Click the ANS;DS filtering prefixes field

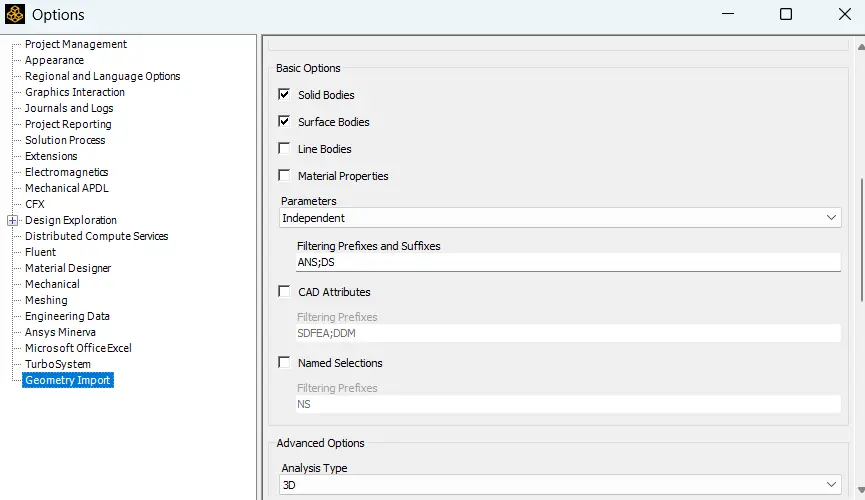(568, 262)
